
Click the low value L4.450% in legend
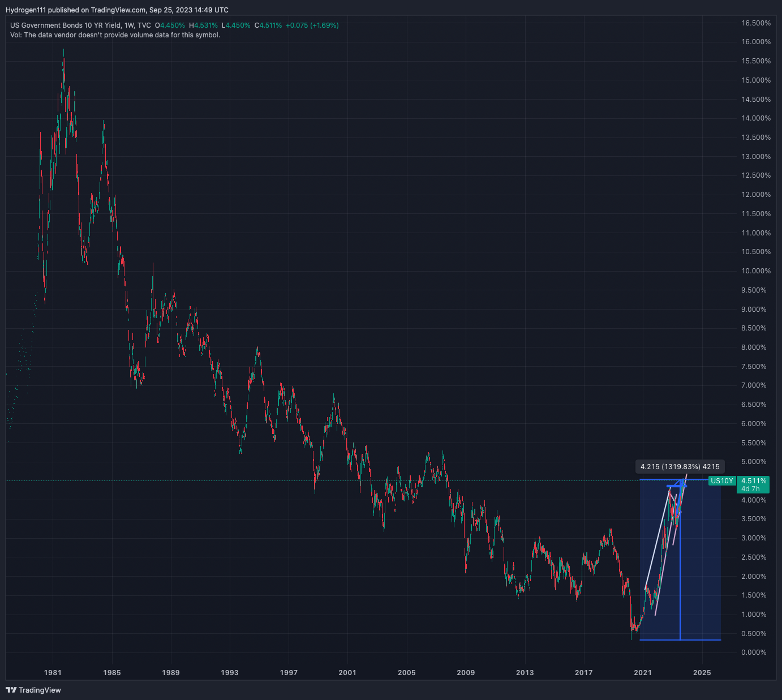(x=236, y=25)
